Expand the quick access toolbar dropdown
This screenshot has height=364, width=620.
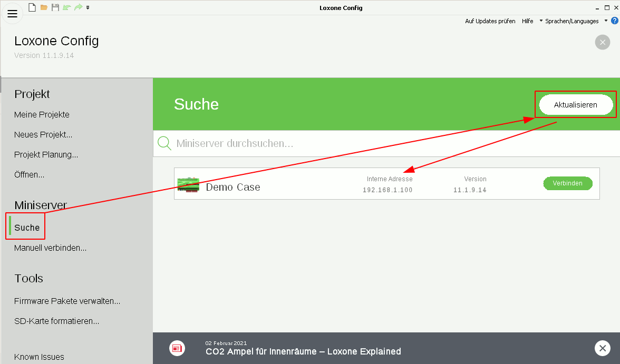coord(88,7)
